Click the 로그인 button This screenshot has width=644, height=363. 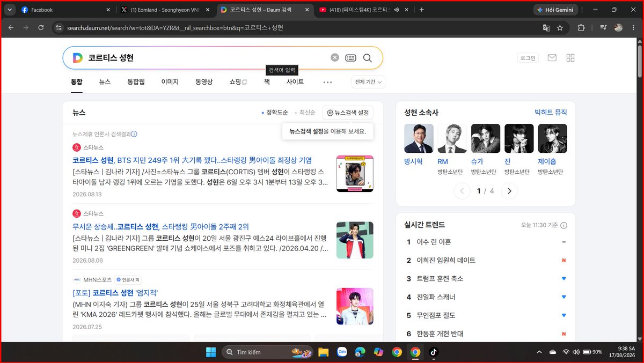pyautogui.click(x=528, y=58)
